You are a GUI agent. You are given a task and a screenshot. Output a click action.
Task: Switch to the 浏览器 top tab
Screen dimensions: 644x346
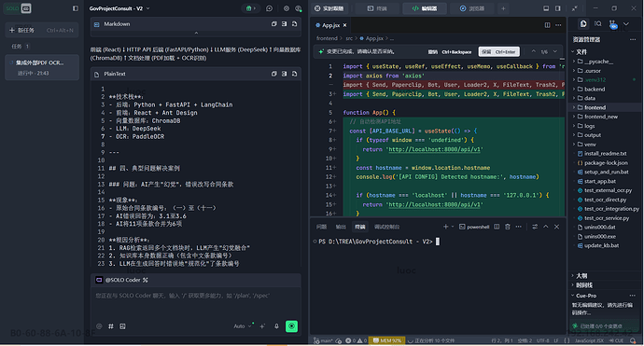[x=472, y=8]
